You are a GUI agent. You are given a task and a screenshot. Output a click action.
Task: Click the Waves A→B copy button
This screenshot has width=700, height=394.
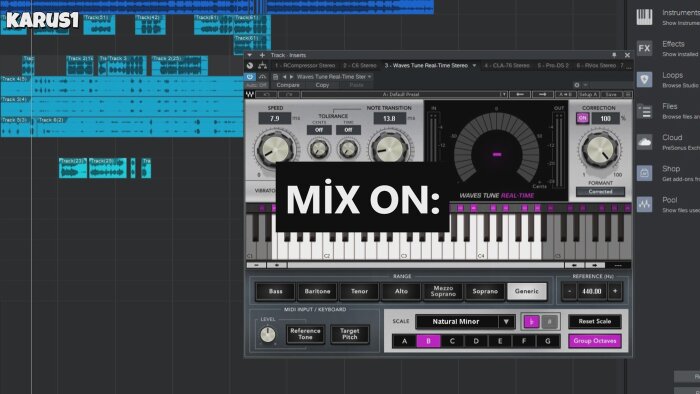[565, 94]
